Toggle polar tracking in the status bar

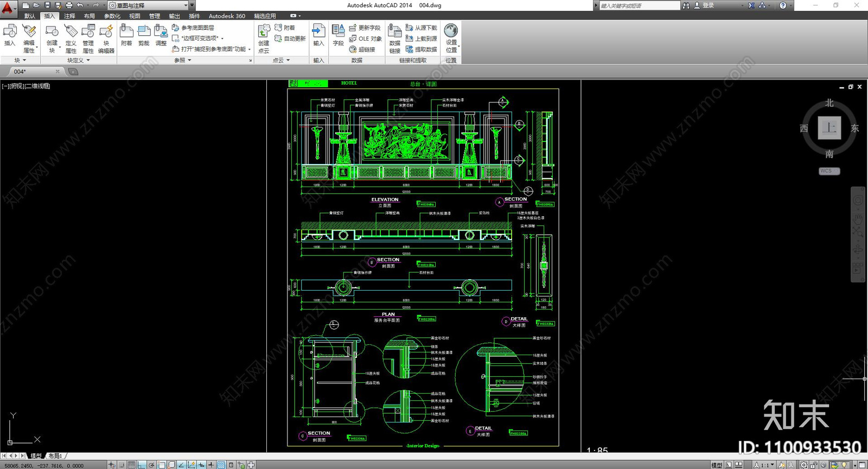[152, 465]
